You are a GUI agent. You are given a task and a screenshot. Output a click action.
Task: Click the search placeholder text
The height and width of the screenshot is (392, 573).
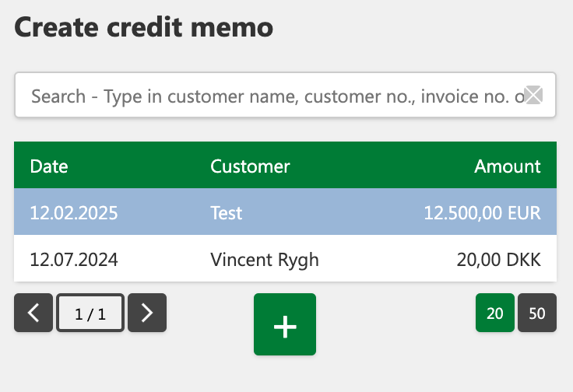278,96
